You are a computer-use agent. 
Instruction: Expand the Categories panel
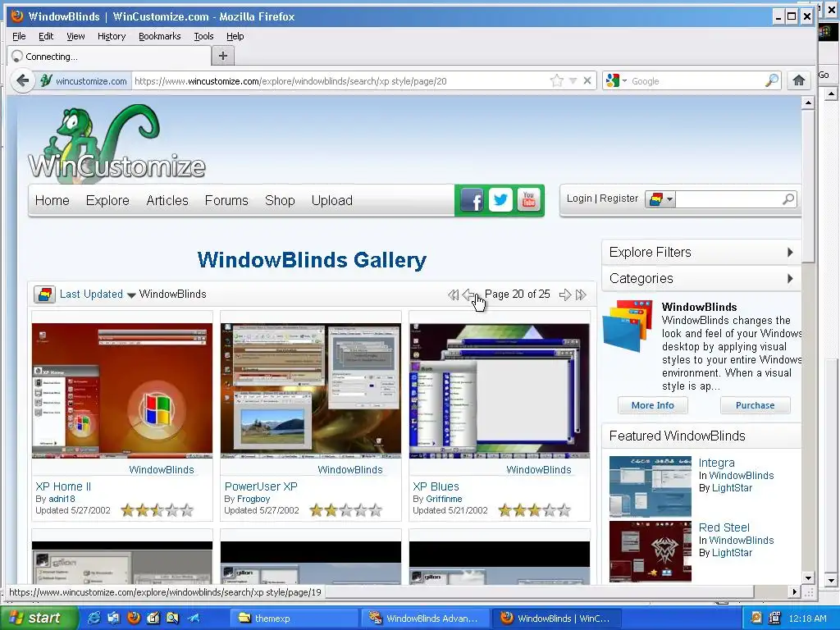[702, 279]
